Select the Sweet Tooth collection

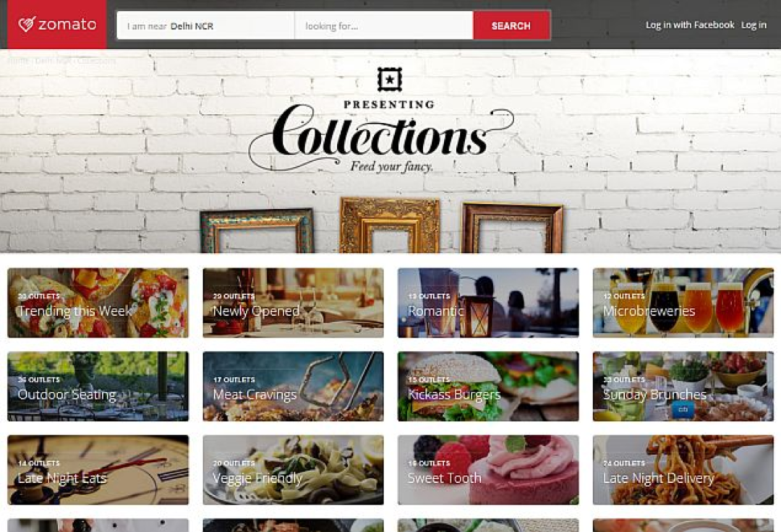488,470
